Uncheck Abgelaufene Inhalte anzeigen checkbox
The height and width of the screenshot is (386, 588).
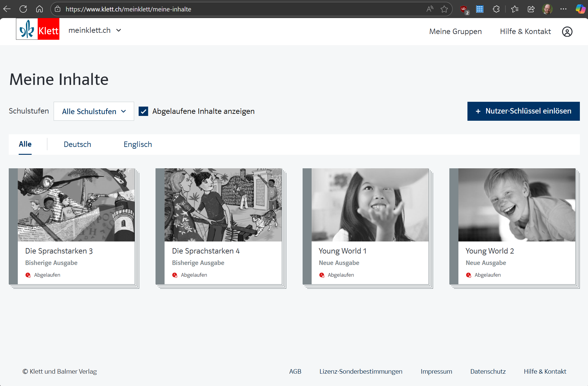coord(143,111)
